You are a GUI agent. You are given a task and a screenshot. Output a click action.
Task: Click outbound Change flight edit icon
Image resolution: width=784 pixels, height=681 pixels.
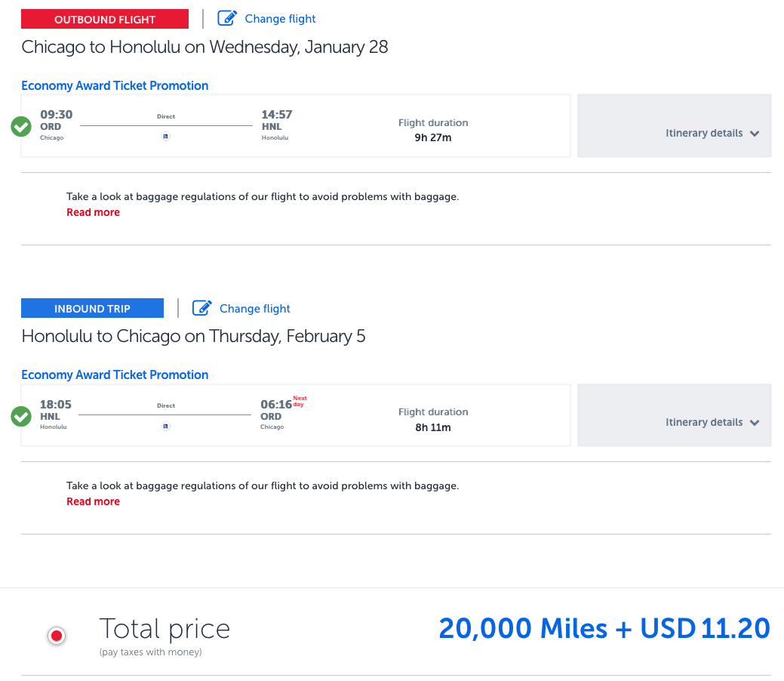point(227,18)
